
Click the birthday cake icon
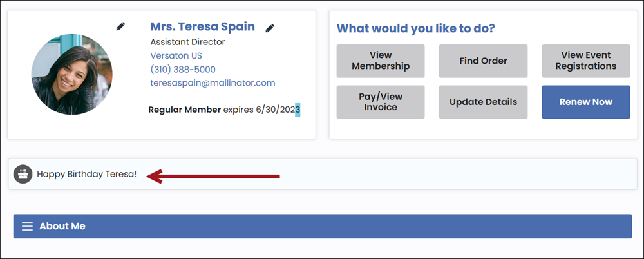[23, 175]
